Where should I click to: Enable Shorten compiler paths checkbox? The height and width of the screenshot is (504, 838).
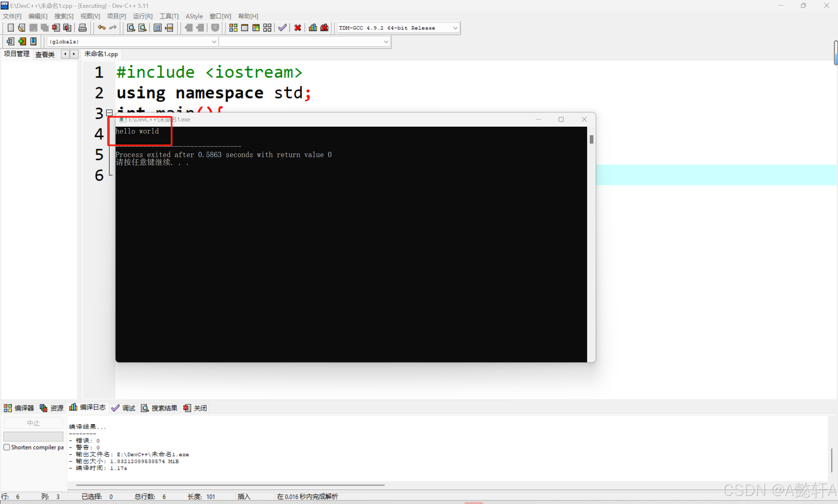click(7, 447)
